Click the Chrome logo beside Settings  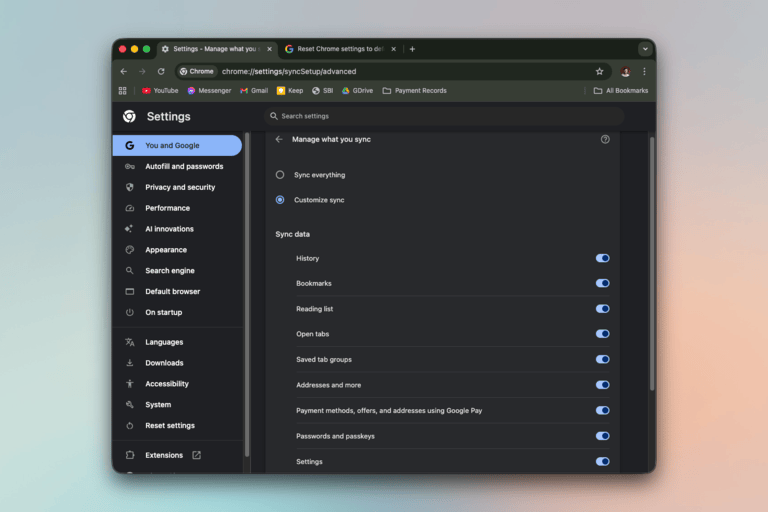pyautogui.click(x=129, y=116)
